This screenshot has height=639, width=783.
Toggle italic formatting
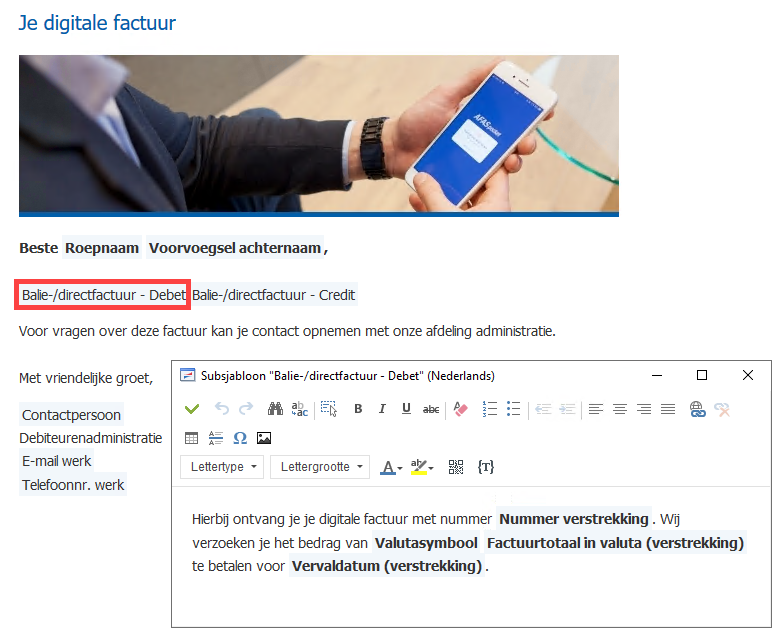pos(382,409)
